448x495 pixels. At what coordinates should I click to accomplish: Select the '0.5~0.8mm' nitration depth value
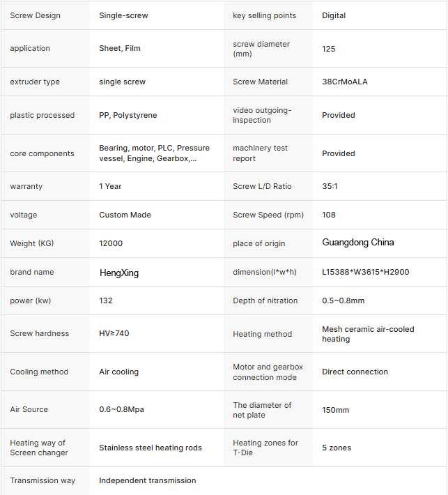[343, 300]
